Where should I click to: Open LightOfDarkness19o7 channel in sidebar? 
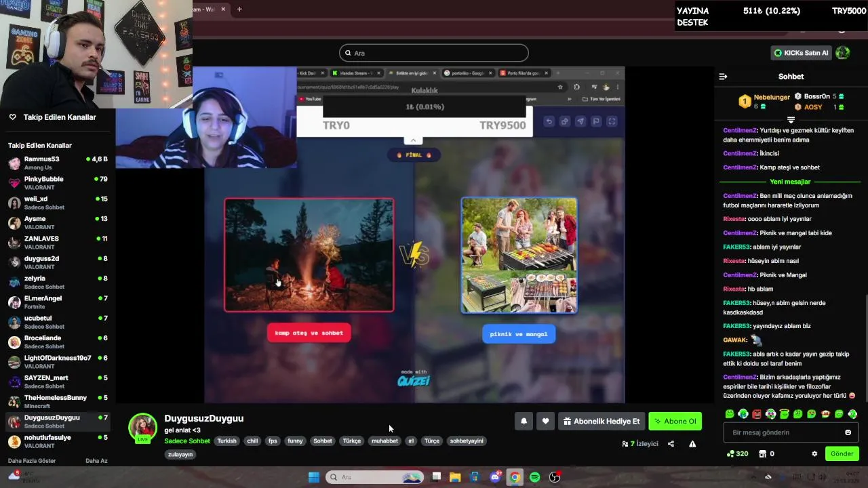point(58,362)
